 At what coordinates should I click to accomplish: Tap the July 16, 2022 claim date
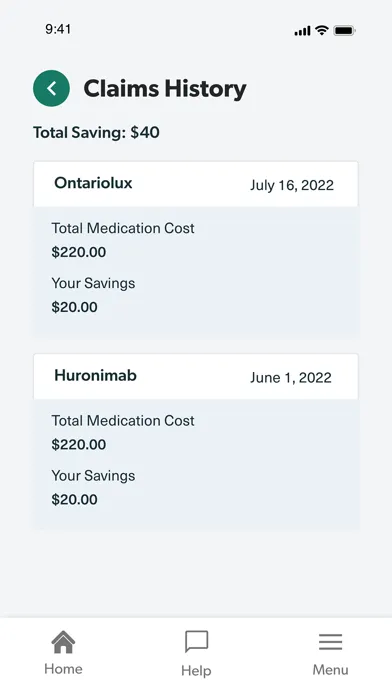click(x=292, y=185)
